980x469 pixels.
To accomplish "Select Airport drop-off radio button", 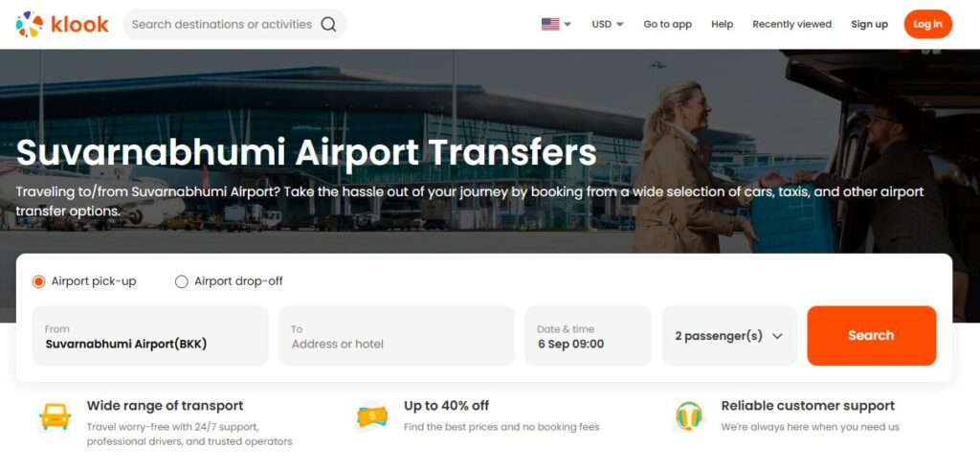I will click(x=181, y=281).
